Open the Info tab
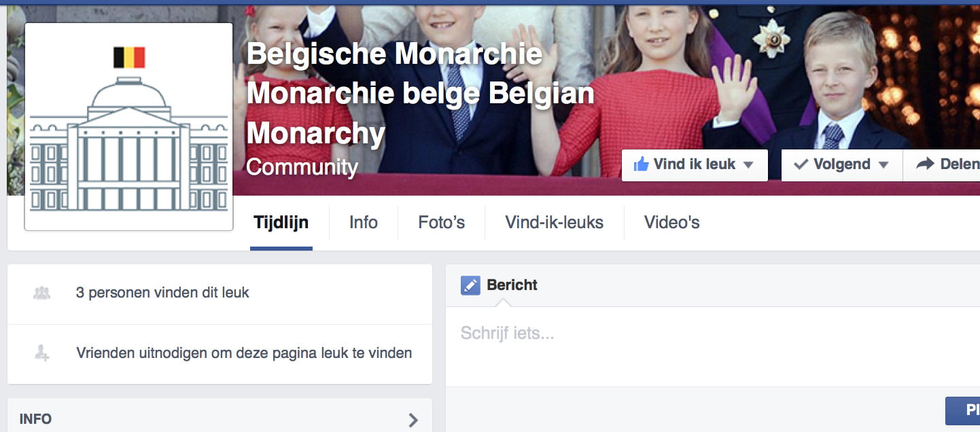Image resolution: width=980 pixels, height=432 pixels. (364, 222)
